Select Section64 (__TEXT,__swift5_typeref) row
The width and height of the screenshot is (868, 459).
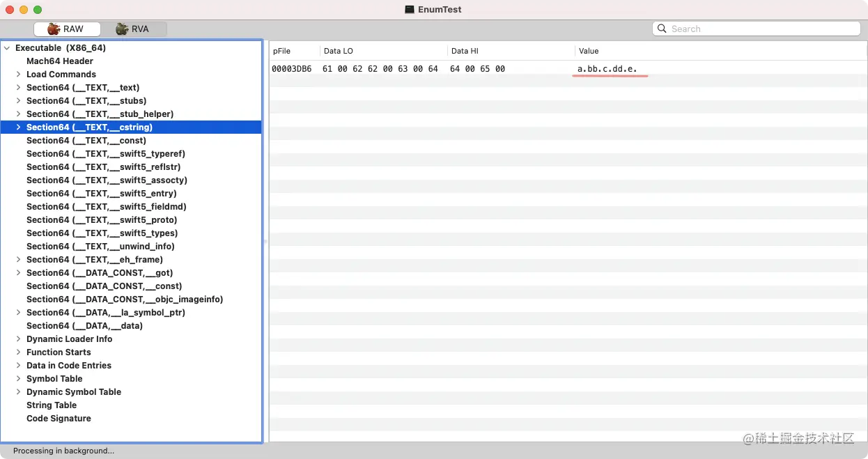point(131,154)
